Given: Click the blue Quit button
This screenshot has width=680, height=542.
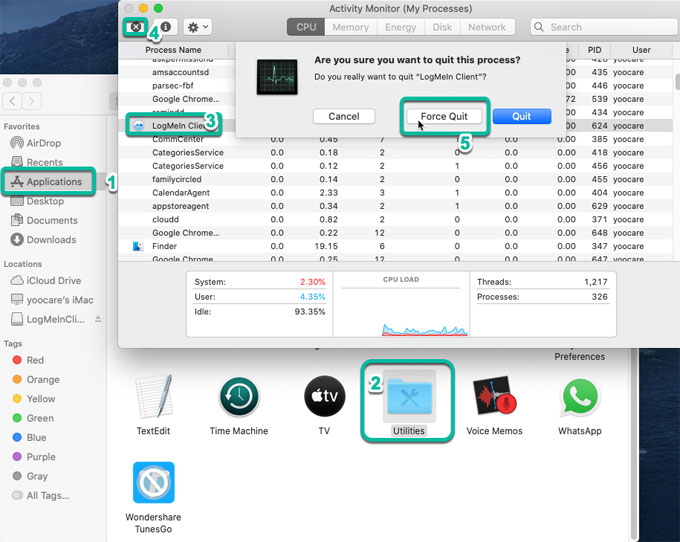Looking at the screenshot, I should [x=521, y=117].
